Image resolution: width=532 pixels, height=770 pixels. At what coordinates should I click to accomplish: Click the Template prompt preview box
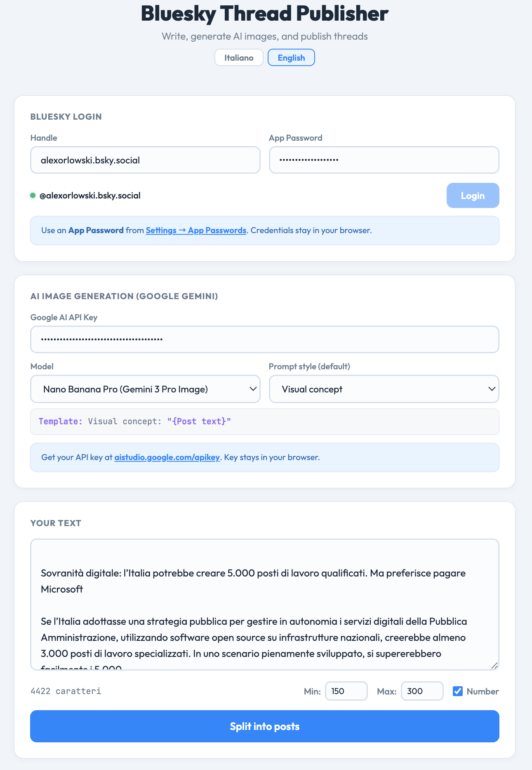tap(264, 421)
